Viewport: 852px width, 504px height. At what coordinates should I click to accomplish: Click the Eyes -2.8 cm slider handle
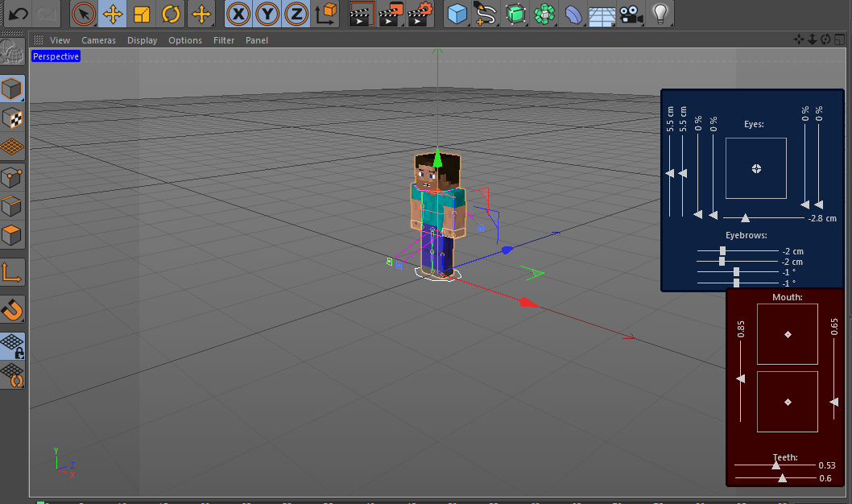click(745, 218)
